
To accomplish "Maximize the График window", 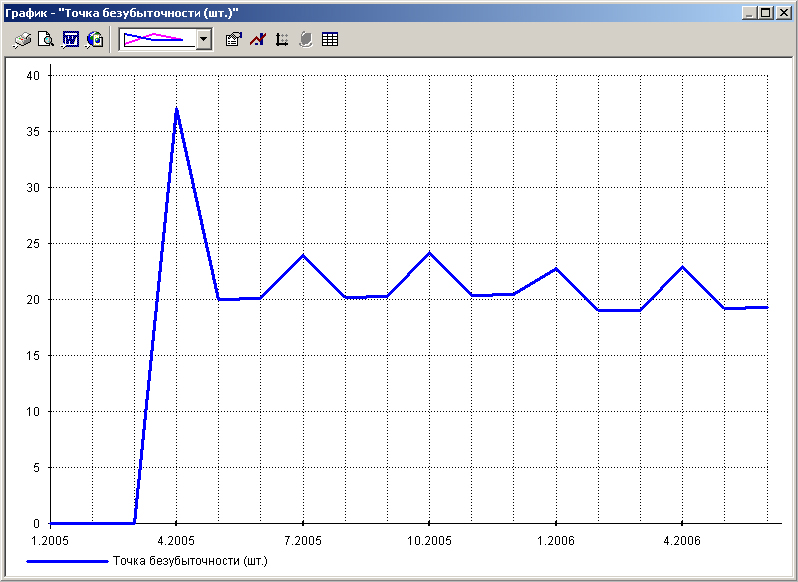I will [x=765, y=13].
